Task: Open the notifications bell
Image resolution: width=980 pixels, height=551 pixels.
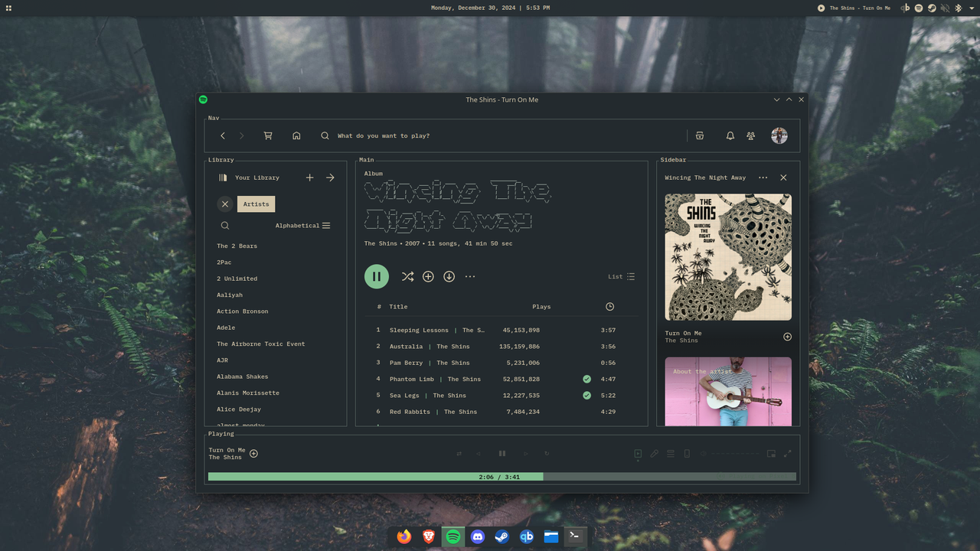Action: [730, 135]
